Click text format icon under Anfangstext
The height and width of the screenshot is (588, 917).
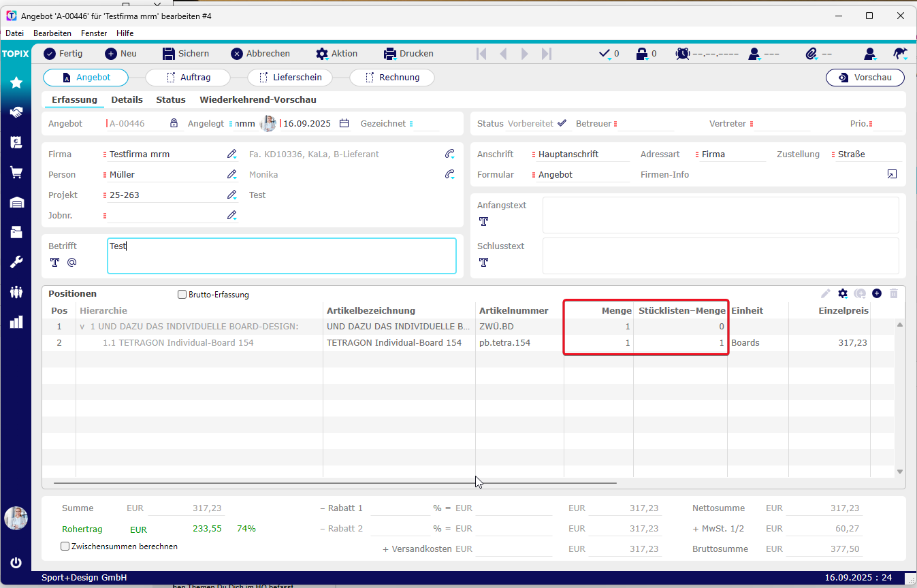[483, 221]
